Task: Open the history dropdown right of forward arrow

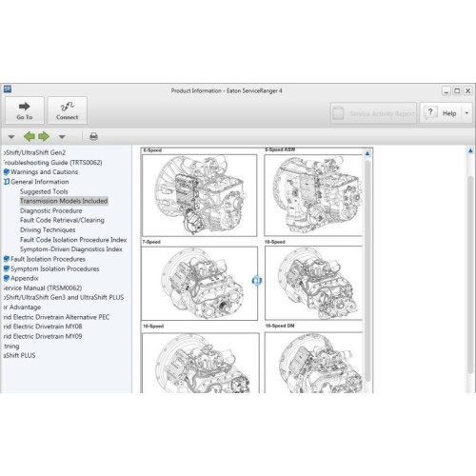Action: (62, 137)
